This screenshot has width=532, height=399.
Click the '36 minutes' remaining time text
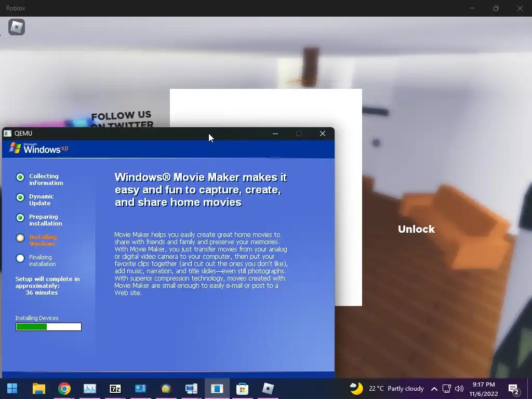coord(42,292)
